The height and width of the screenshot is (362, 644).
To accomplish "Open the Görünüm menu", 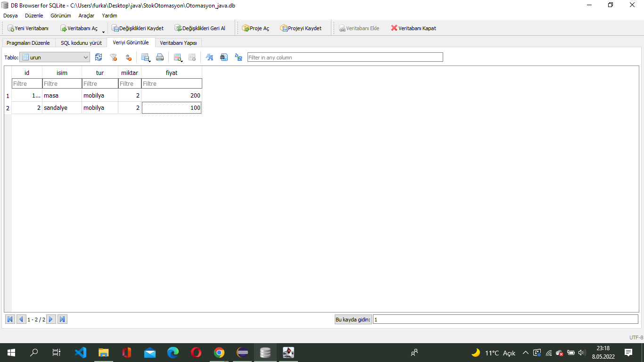I will click(x=61, y=16).
